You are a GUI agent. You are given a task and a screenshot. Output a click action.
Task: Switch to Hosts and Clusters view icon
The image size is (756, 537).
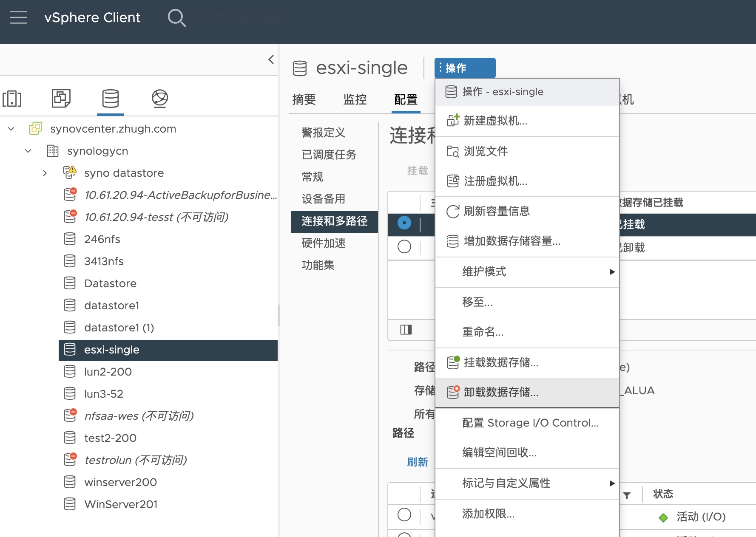[x=12, y=99]
